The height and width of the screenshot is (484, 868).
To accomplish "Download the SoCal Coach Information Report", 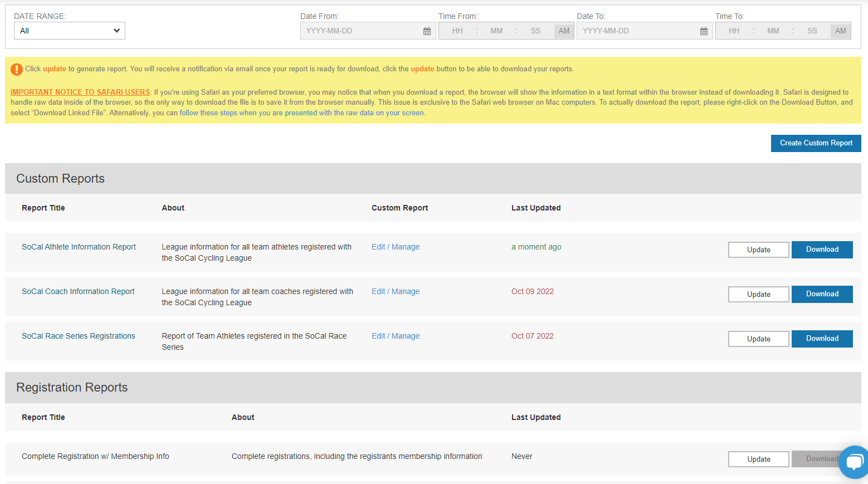I will click(822, 294).
